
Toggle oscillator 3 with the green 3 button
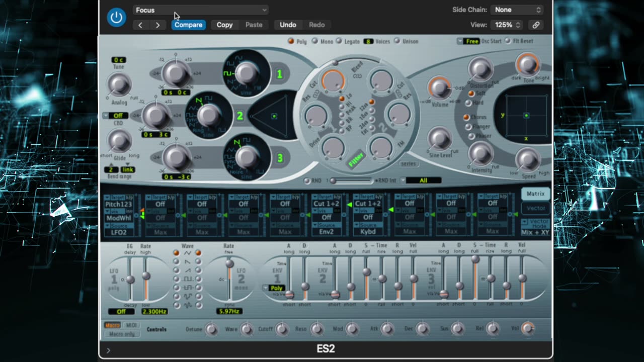coord(280,158)
